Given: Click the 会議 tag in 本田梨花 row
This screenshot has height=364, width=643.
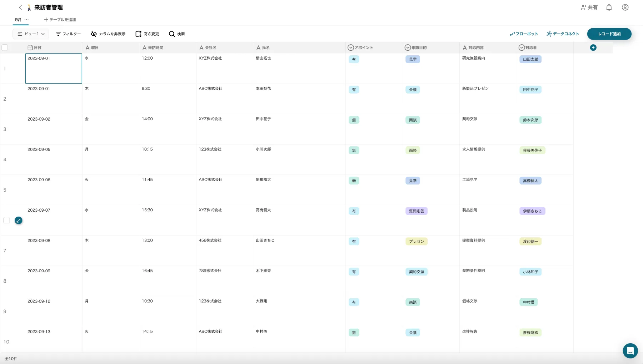Looking at the screenshot, I should coord(413,90).
